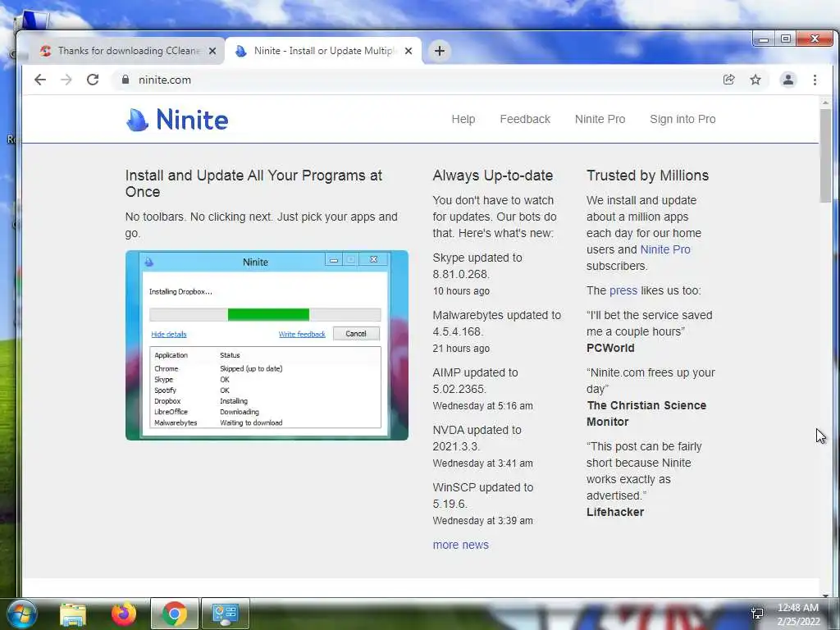840x630 pixels.
Task: Click the network tray icon
Action: click(x=757, y=614)
